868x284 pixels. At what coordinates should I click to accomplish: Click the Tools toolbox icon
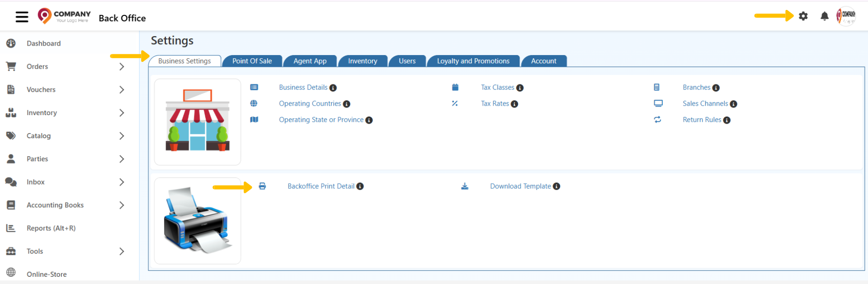11,251
